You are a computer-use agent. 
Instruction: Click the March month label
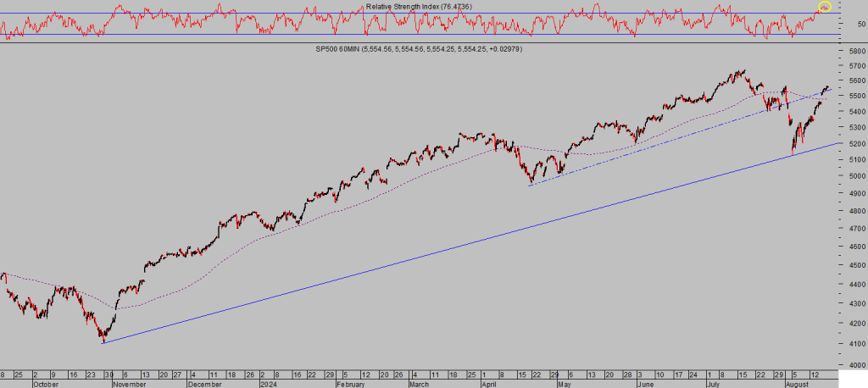[x=419, y=383]
